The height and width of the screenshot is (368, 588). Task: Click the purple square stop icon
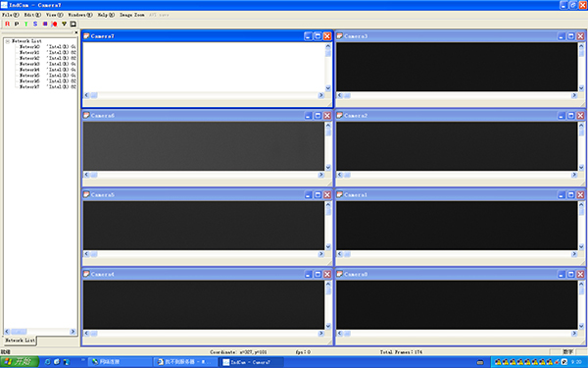[x=45, y=24]
